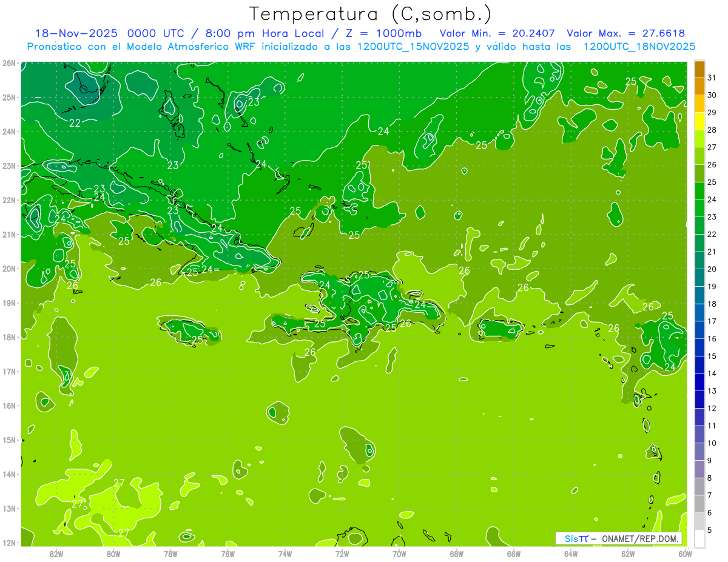Click longitude axis label "80W"

[113, 554]
